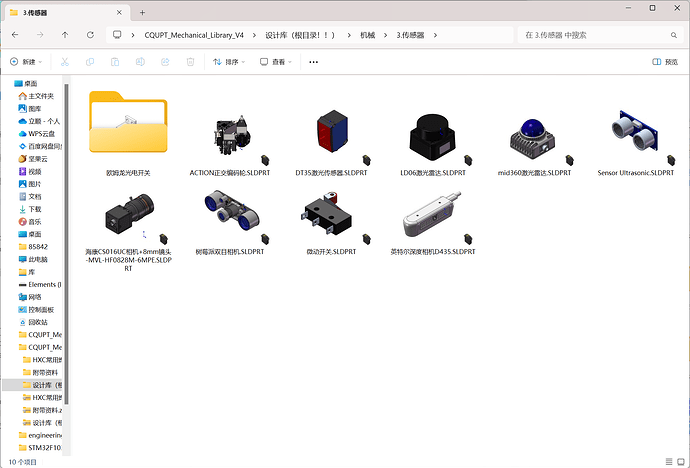Viewport: 690px width, 468px height.
Task: Open the 查看 view dropdown
Action: click(x=276, y=62)
